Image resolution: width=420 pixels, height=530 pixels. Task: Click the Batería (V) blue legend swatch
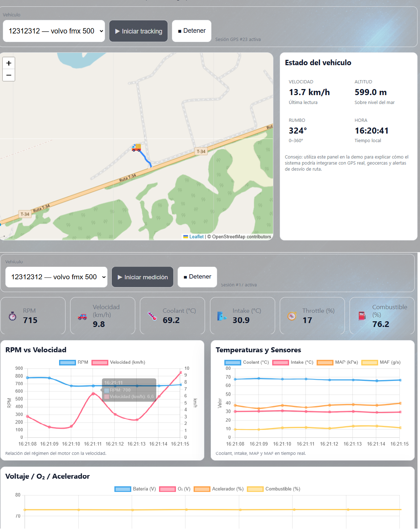point(123,489)
